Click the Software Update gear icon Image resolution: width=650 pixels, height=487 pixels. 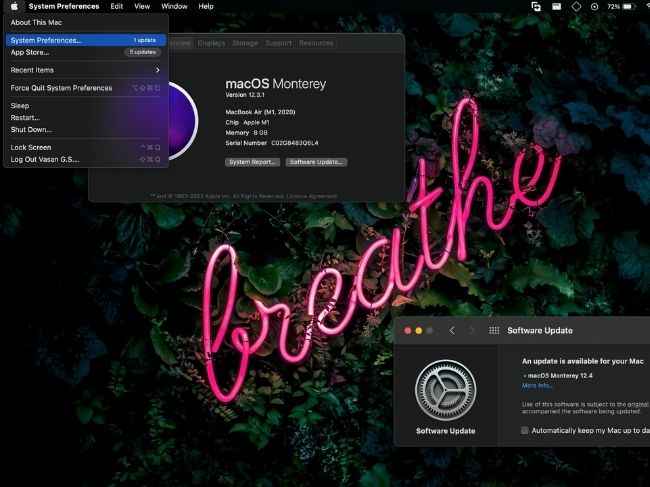(x=446, y=390)
